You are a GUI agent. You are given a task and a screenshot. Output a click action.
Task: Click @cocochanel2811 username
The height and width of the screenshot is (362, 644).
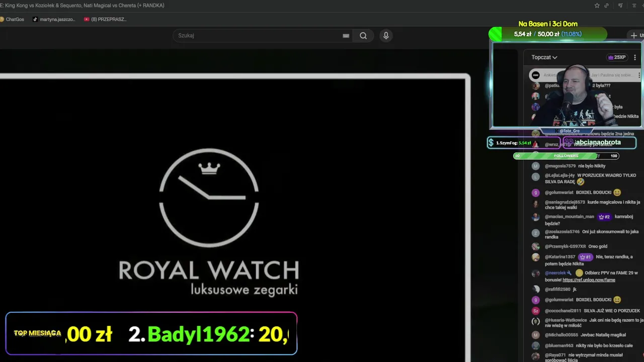[x=563, y=311]
